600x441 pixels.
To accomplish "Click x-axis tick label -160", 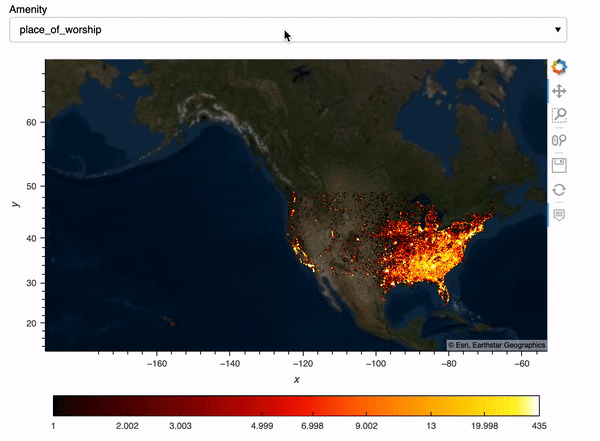I will pos(157,364).
